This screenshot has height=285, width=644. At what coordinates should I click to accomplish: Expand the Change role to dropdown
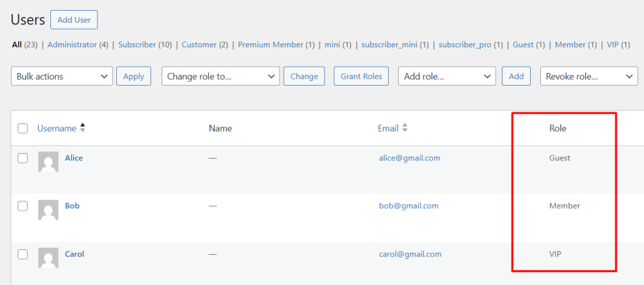[x=220, y=76]
